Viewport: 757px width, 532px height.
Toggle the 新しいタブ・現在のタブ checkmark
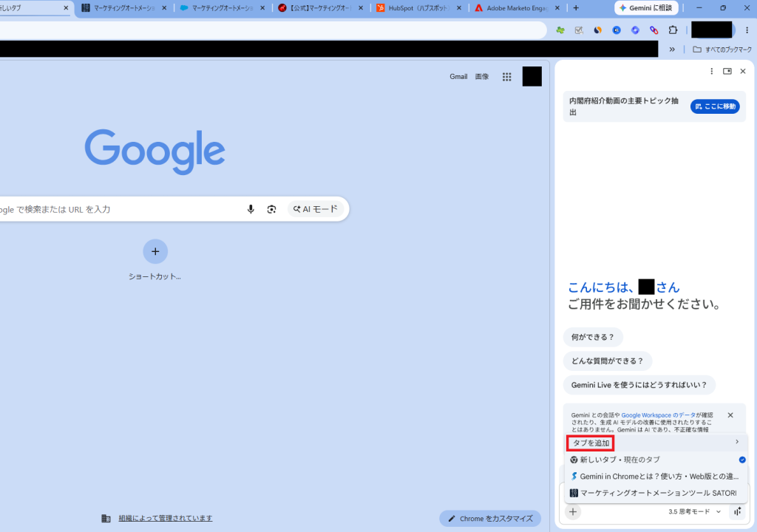point(742,460)
